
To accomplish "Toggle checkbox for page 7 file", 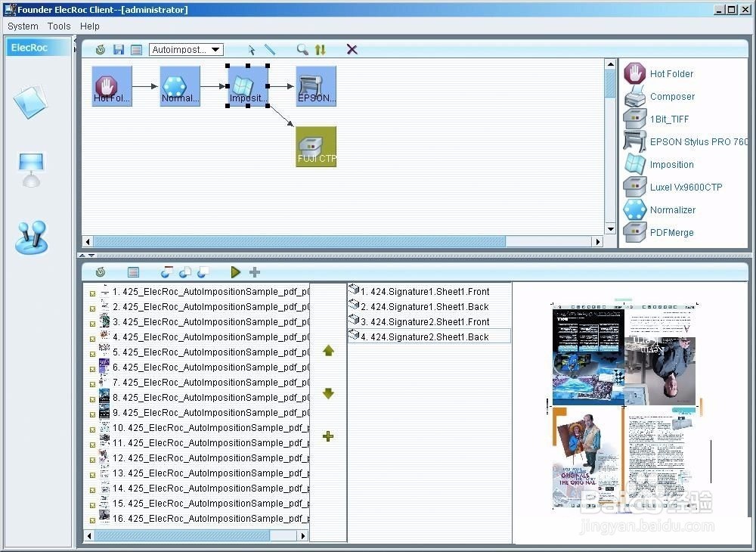I will coord(92,384).
